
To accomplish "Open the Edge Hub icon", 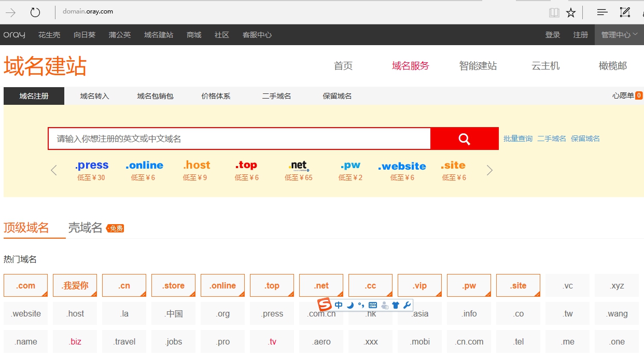I will (x=602, y=12).
